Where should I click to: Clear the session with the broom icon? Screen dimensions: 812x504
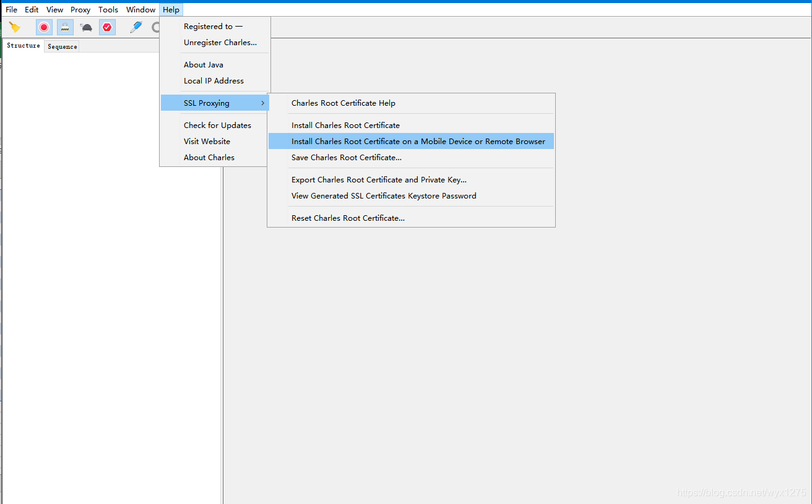[15, 27]
